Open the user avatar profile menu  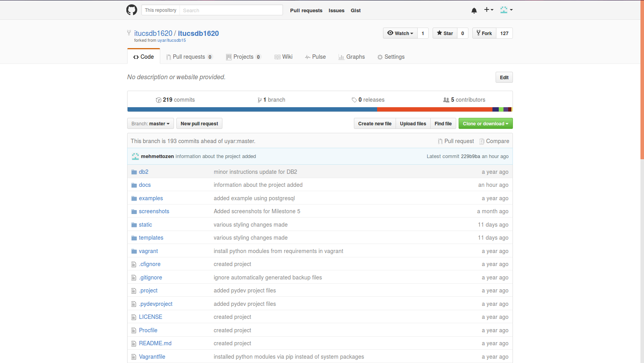(506, 10)
